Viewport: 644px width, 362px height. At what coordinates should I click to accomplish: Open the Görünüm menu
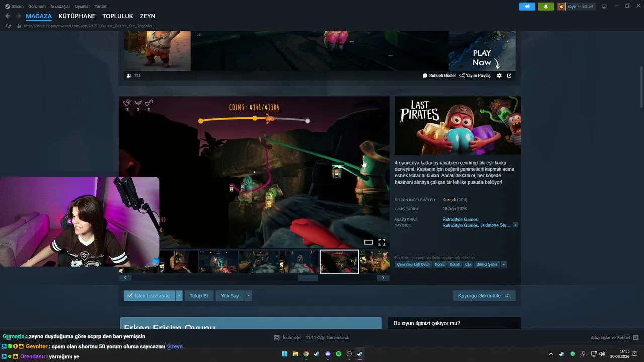click(x=37, y=6)
